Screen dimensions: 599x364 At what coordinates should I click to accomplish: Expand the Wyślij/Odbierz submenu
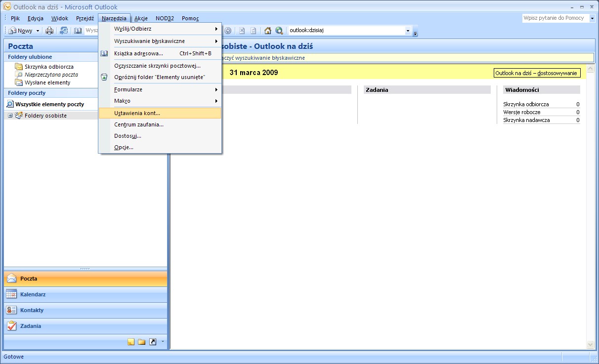pyautogui.click(x=160, y=29)
